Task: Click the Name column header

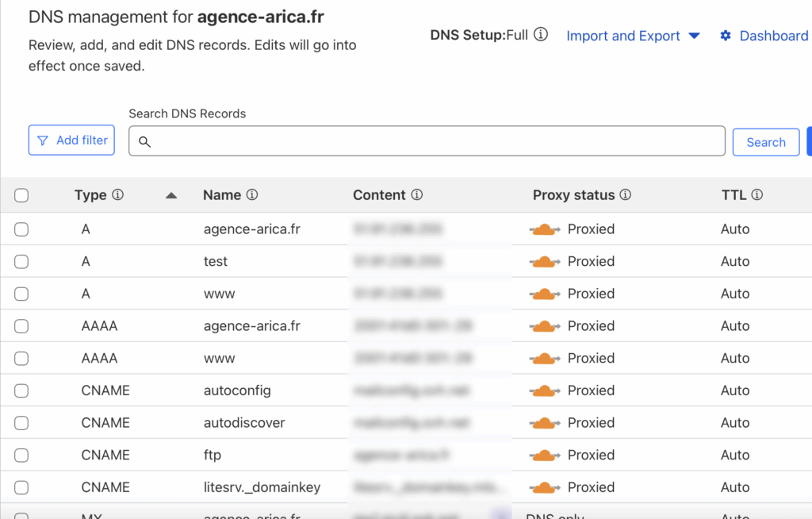Action: coord(222,195)
